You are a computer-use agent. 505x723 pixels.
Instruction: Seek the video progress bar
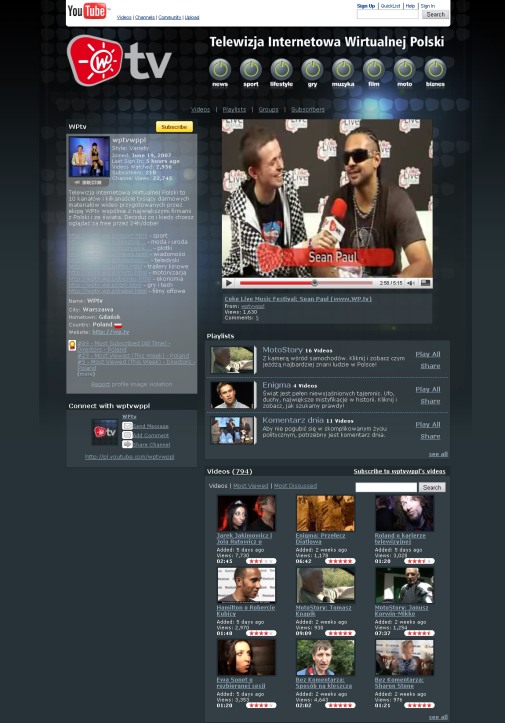coord(306,283)
